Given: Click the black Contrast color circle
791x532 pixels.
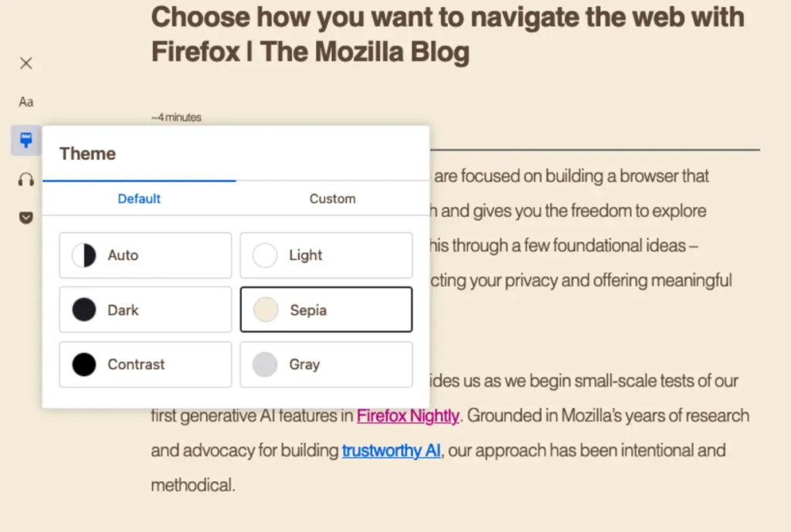Looking at the screenshot, I should click(83, 364).
